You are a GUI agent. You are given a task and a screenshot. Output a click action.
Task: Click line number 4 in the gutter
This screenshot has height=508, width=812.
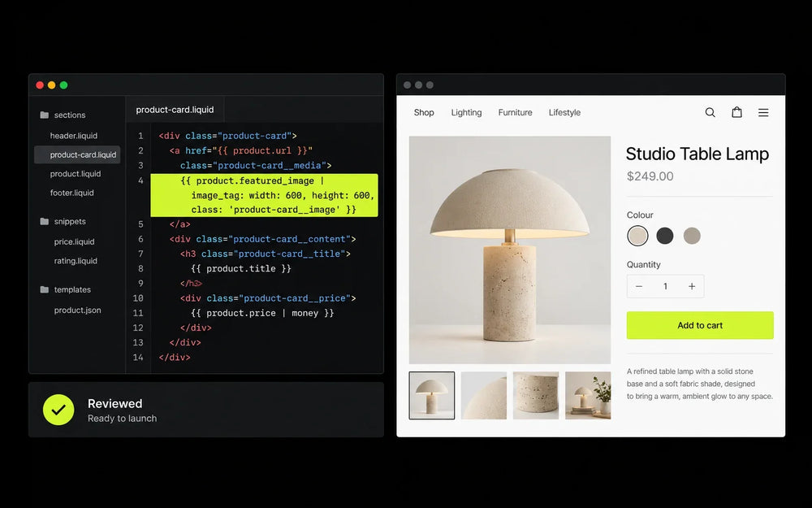coord(140,180)
